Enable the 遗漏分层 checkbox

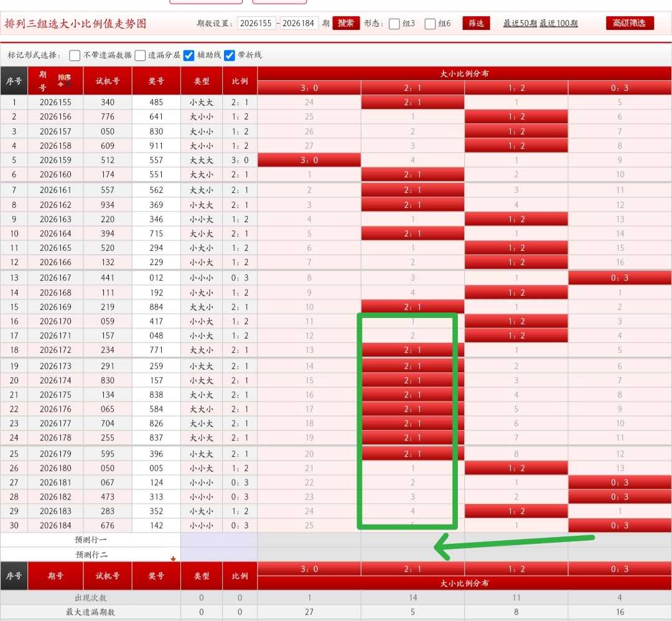point(140,55)
